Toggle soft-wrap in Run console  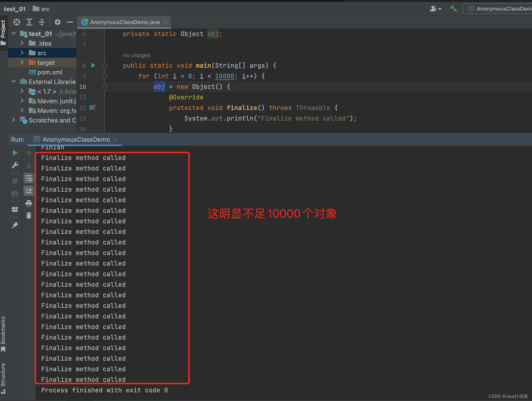point(29,178)
